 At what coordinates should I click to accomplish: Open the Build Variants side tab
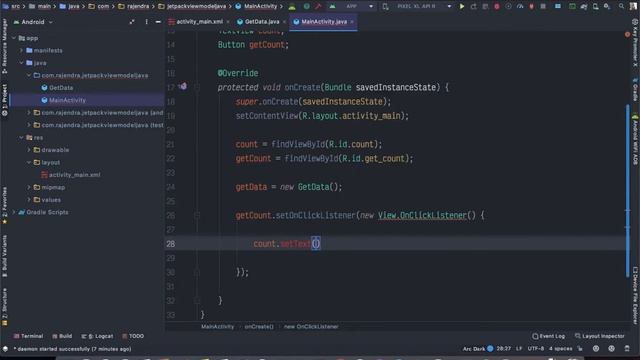pos(4,256)
